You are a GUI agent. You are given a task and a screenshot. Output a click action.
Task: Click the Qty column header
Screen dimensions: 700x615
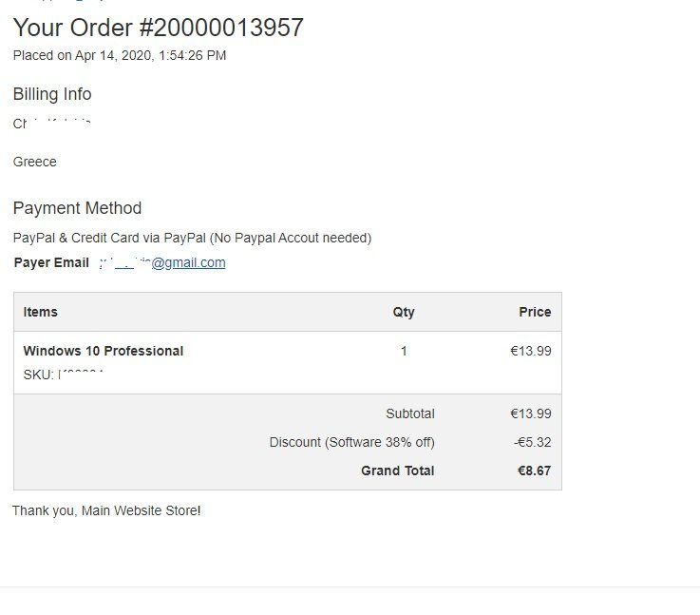coord(404,312)
